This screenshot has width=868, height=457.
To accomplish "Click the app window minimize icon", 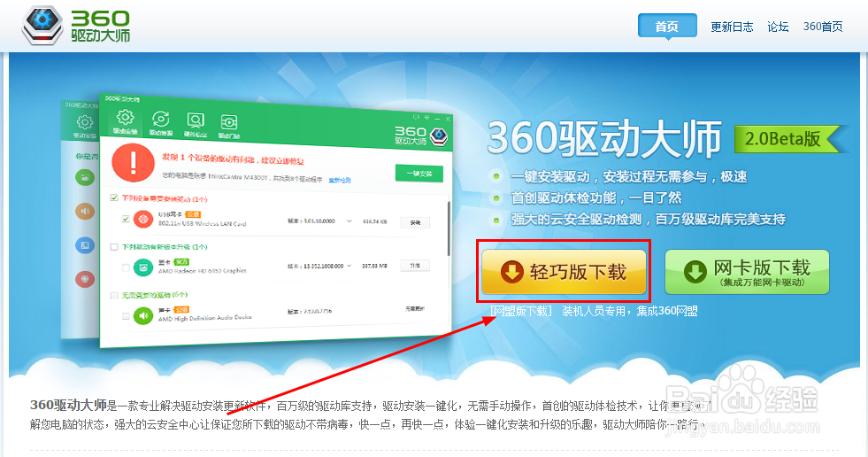I will pos(437,119).
